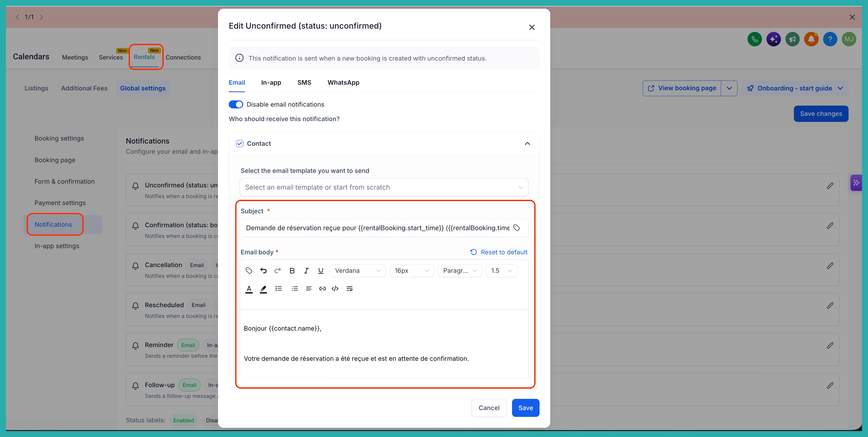Open the Paragraph format dropdown
The image size is (868, 437).
[460, 271]
